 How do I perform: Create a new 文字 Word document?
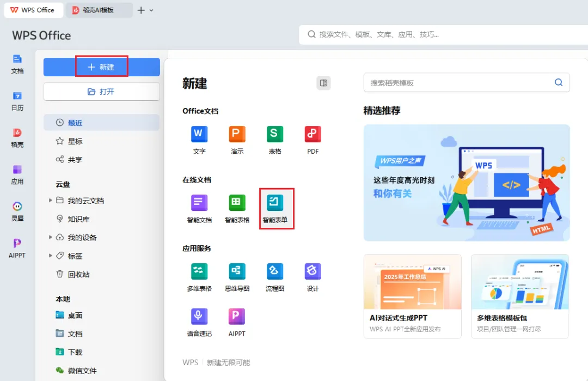tap(199, 140)
